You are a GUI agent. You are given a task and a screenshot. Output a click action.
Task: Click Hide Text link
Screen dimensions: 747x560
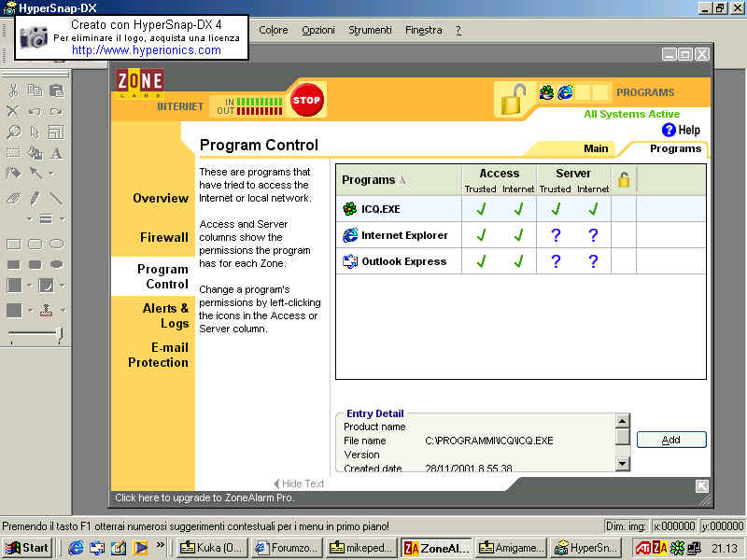[x=299, y=483]
